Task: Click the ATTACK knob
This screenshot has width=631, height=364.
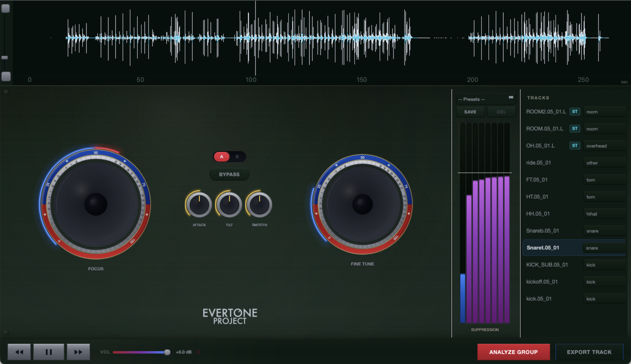Action: (199, 205)
